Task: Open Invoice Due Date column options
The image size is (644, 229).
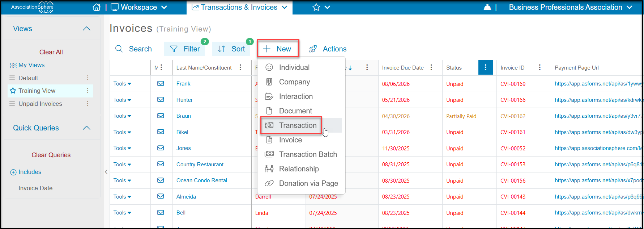Action: [x=431, y=67]
